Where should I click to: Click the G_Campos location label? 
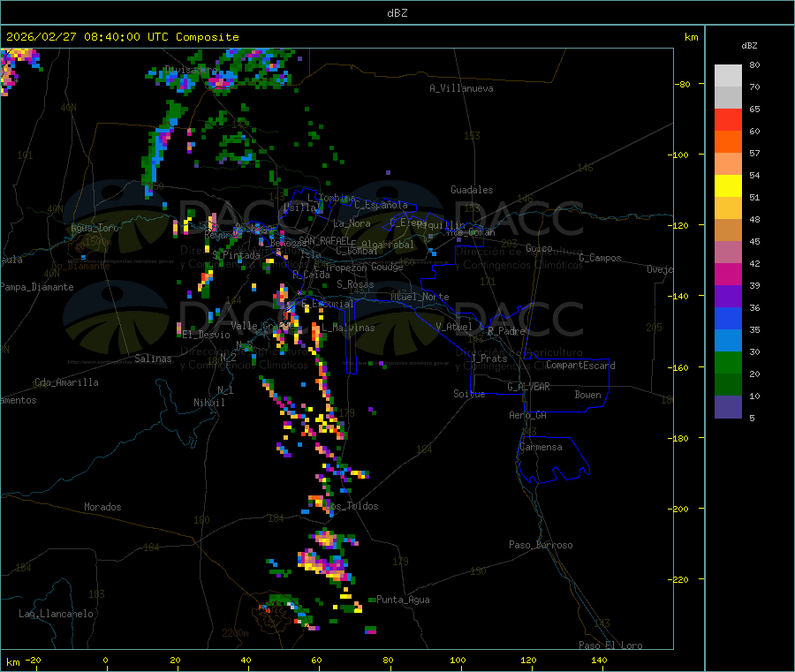tap(600, 258)
